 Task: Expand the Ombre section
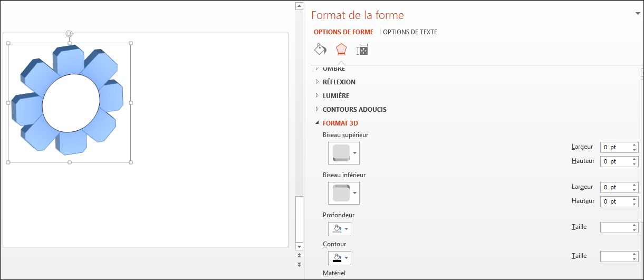(x=334, y=69)
